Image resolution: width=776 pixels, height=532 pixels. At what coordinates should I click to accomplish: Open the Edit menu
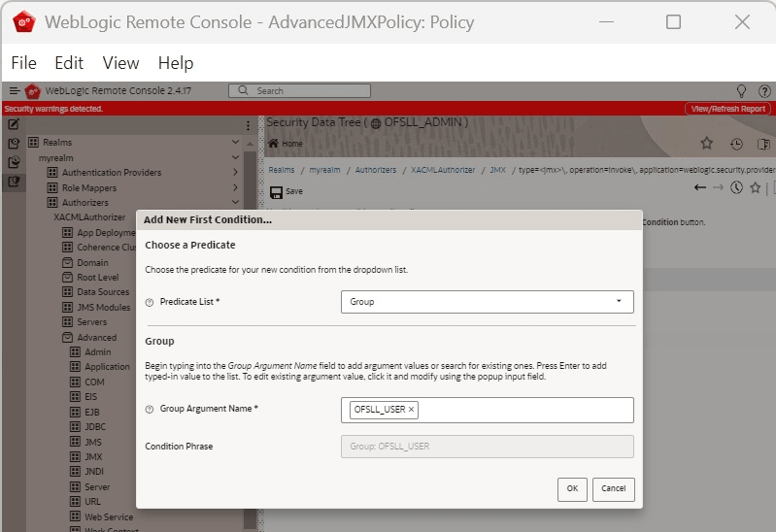click(x=69, y=63)
